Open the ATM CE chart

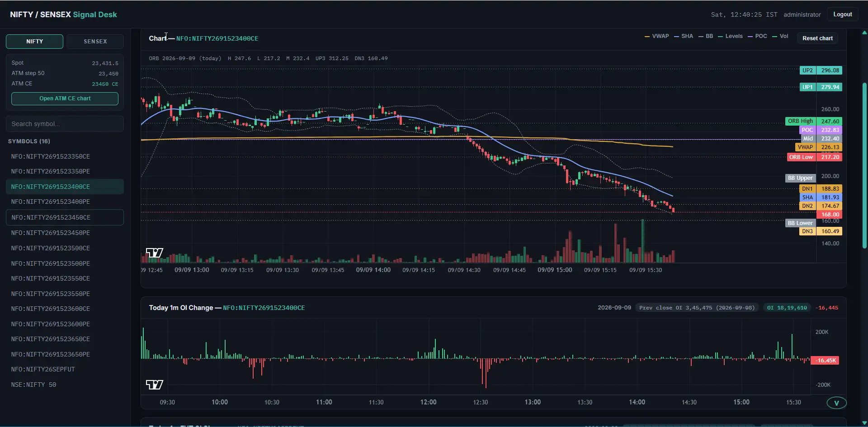tap(65, 99)
